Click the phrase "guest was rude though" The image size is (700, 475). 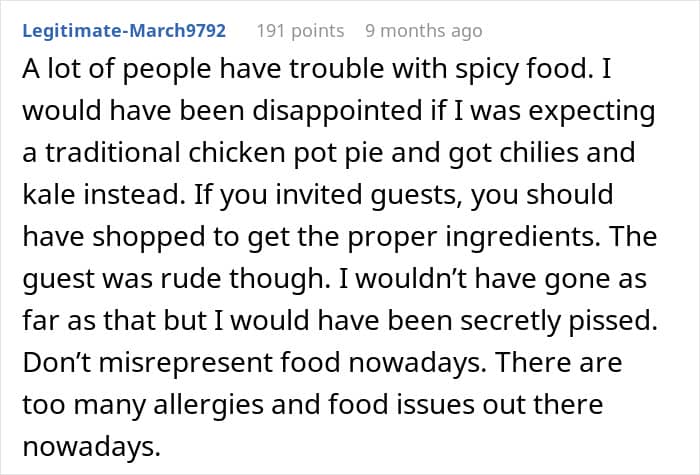[174, 279]
